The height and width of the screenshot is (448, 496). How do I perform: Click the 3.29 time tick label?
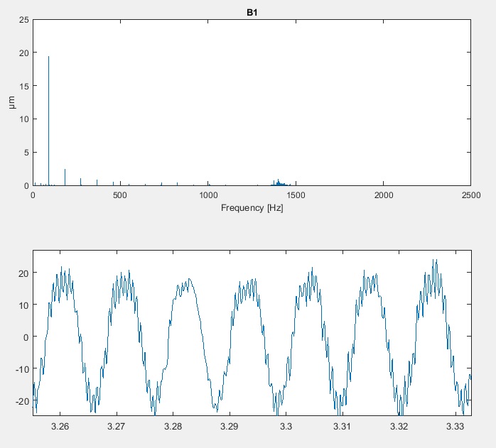coord(230,427)
